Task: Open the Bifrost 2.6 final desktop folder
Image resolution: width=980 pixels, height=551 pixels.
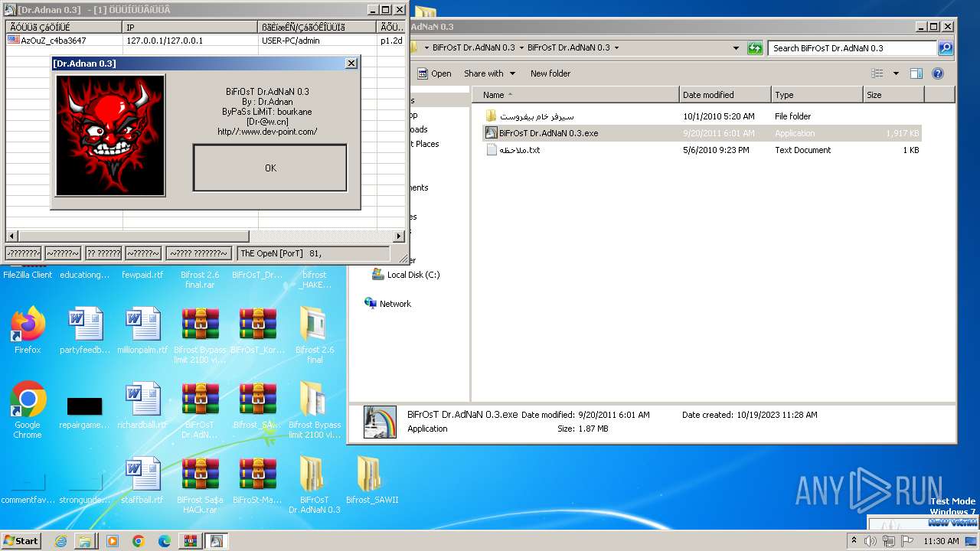Action: click(x=315, y=335)
